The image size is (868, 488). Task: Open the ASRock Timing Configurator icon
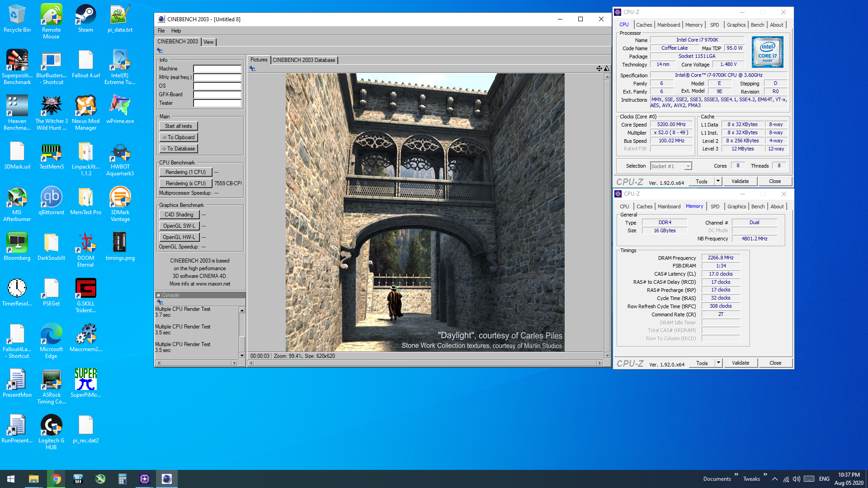51,387
